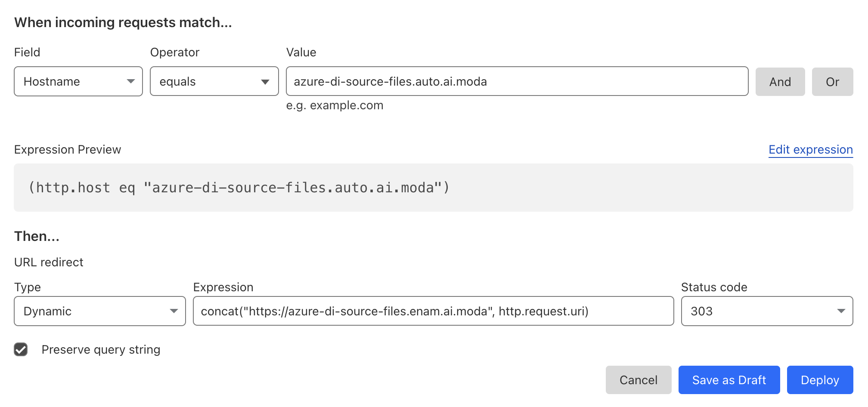Click the caret arrow beside equals operator
The height and width of the screenshot is (407, 868).
coord(265,82)
